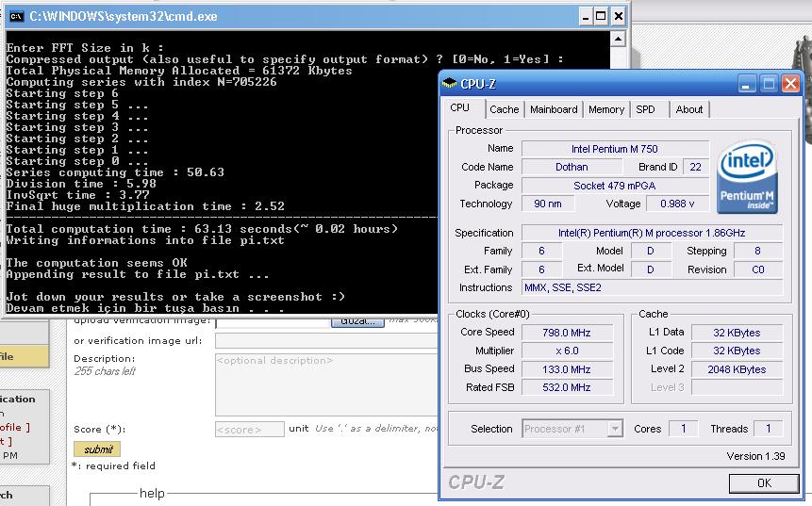
Task: Click the stepping value '8'
Action: (758, 251)
